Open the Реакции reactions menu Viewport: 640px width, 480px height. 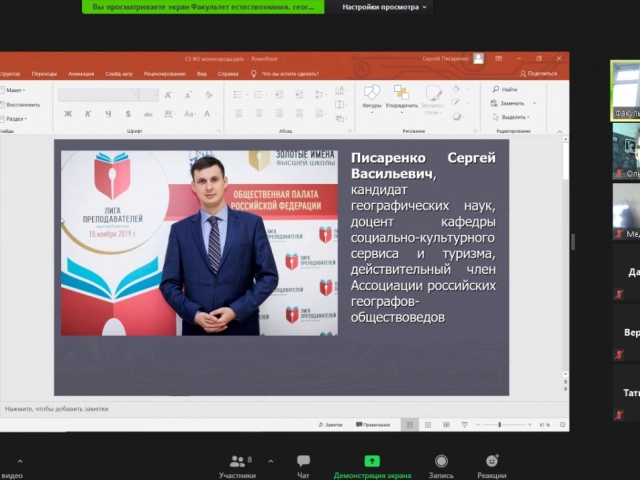492,466
